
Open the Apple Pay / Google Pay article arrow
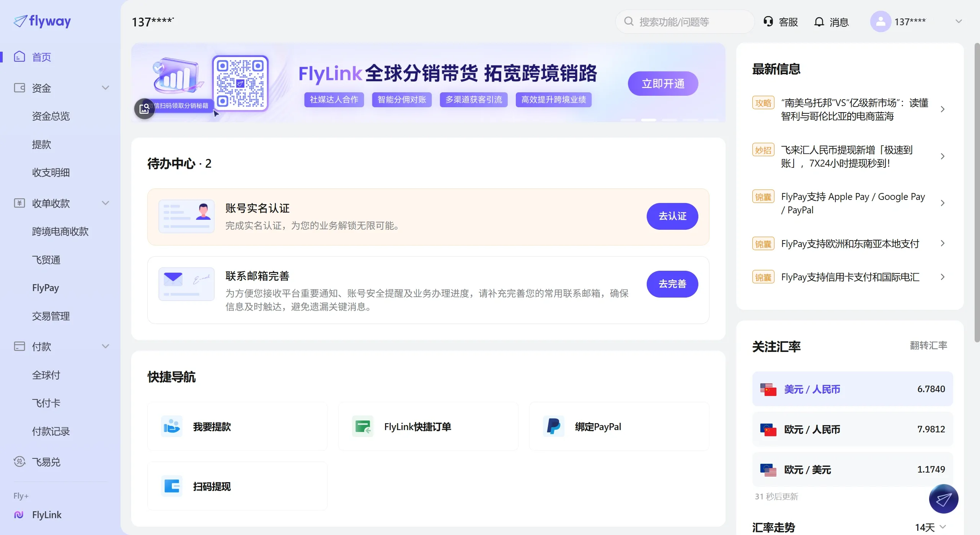[x=942, y=203]
